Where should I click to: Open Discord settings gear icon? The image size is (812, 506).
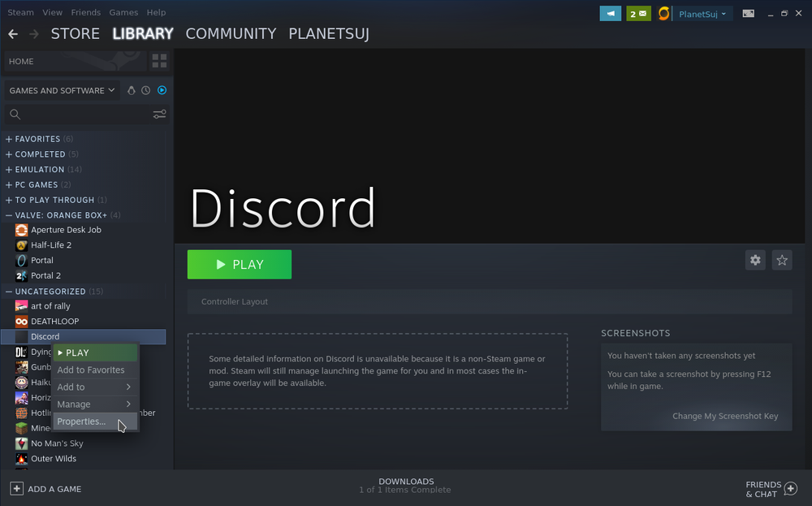click(x=755, y=260)
